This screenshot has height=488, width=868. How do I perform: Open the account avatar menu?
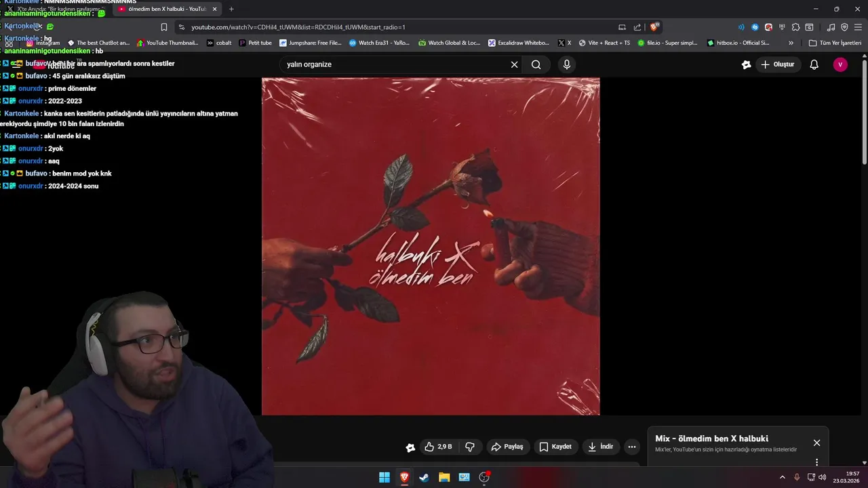840,64
